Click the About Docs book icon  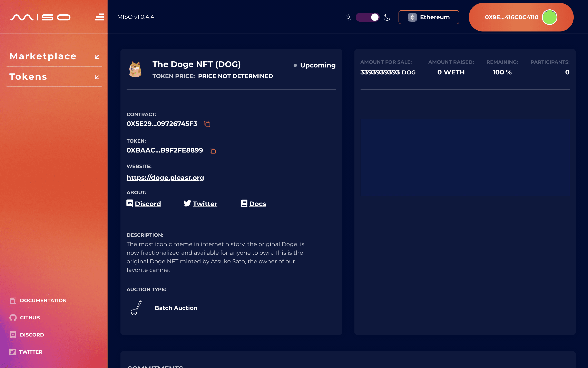click(244, 203)
